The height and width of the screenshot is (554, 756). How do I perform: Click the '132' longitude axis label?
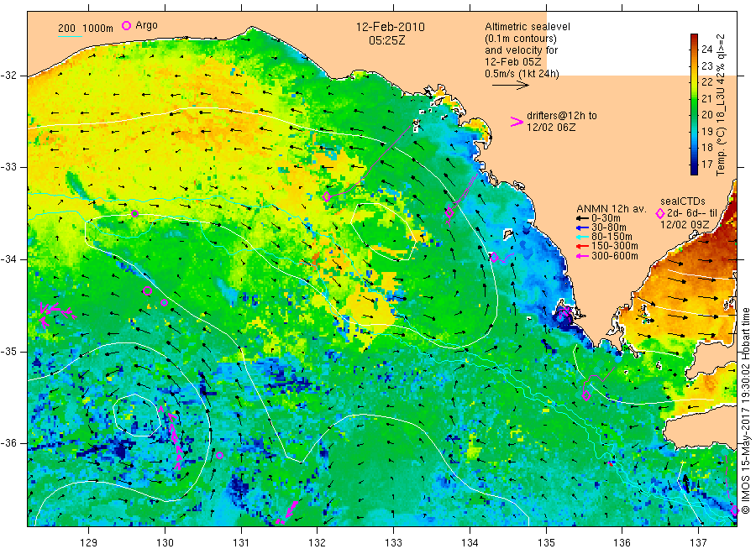[318, 543]
